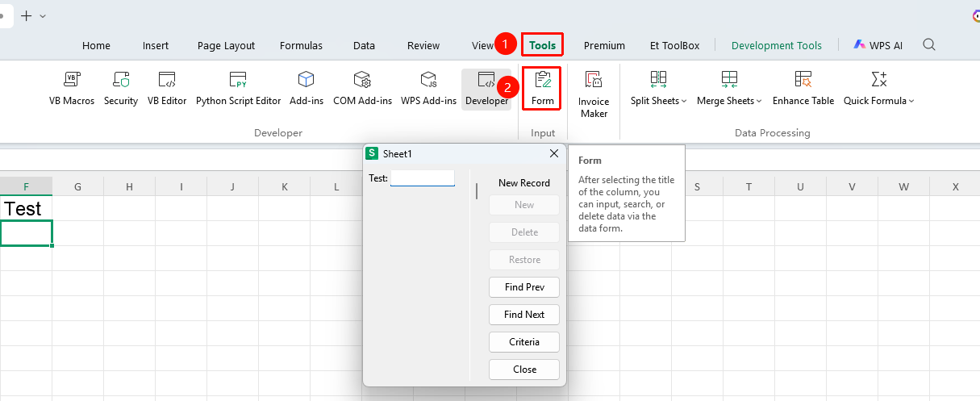Switch to the Data tab
Screen dimensions: 980x401
(x=364, y=46)
